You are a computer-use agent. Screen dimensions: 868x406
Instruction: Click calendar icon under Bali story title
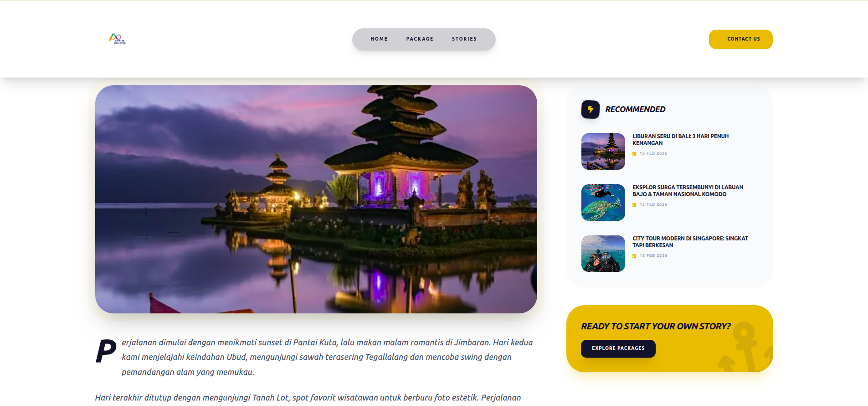[x=634, y=154]
